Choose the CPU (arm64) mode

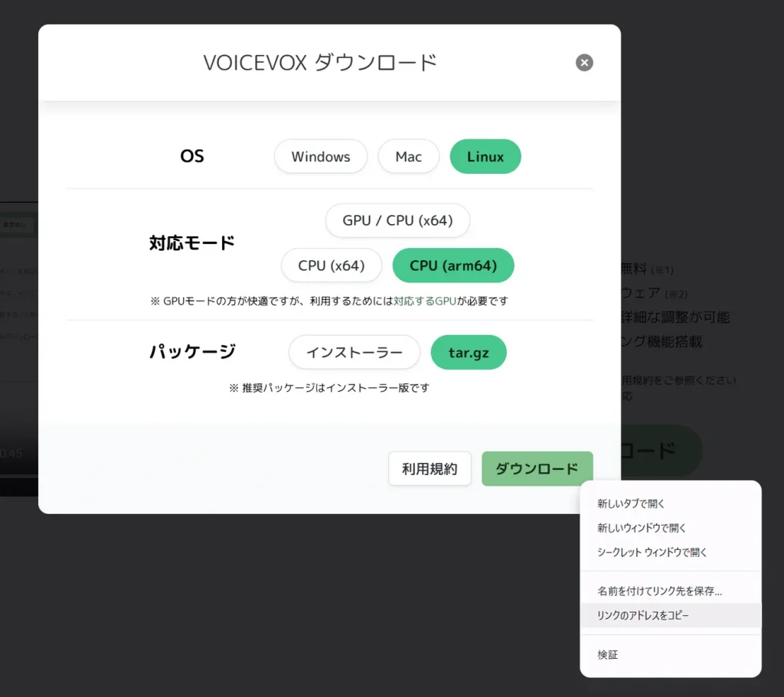click(453, 265)
